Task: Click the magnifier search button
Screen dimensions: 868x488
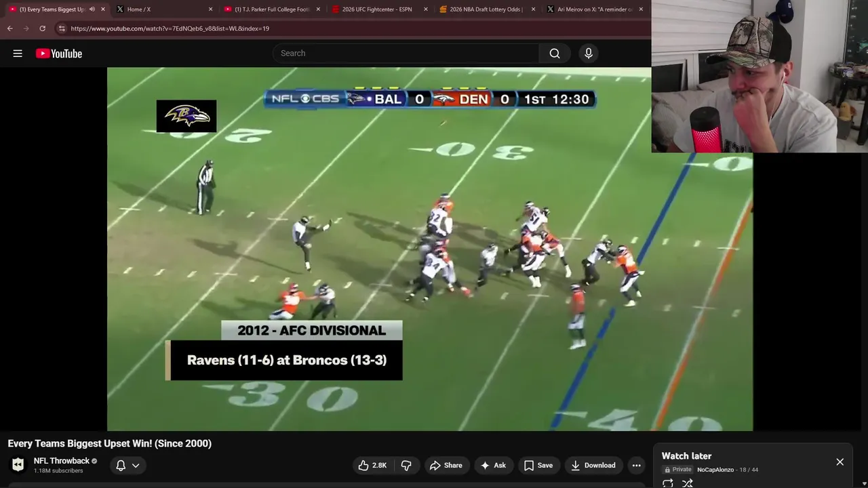Action: click(x=555, y=54)
